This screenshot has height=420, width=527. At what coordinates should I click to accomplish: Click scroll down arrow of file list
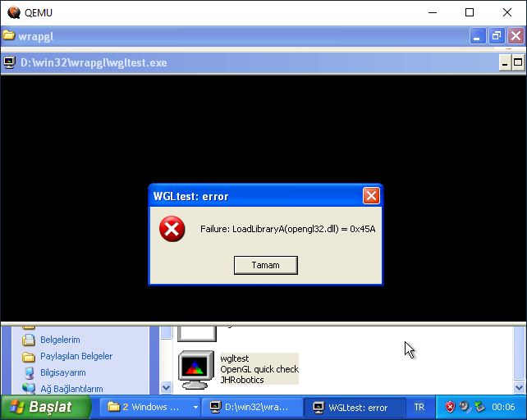520,387
